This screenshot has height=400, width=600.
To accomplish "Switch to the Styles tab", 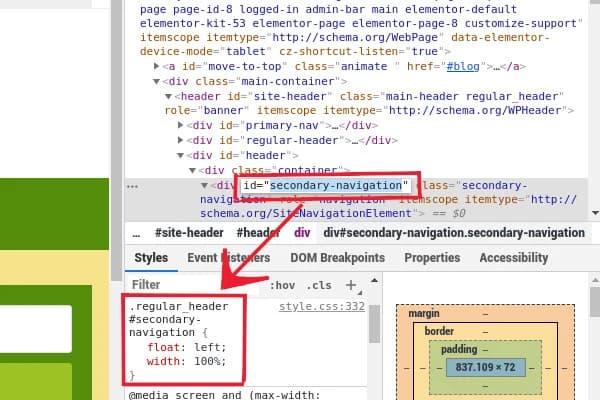I will tap(151, 258).
